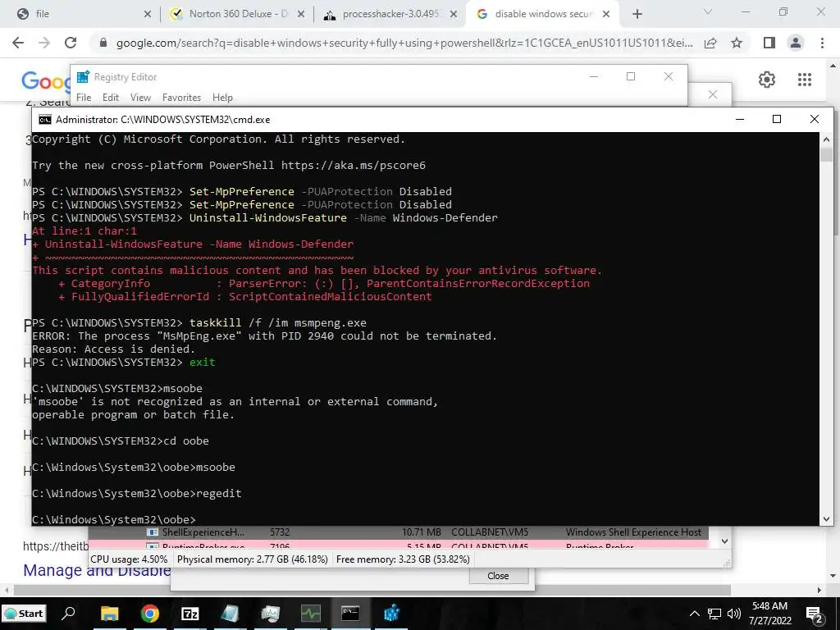Click 'Manage and Disable' search result link

click(x=97, y=569)
